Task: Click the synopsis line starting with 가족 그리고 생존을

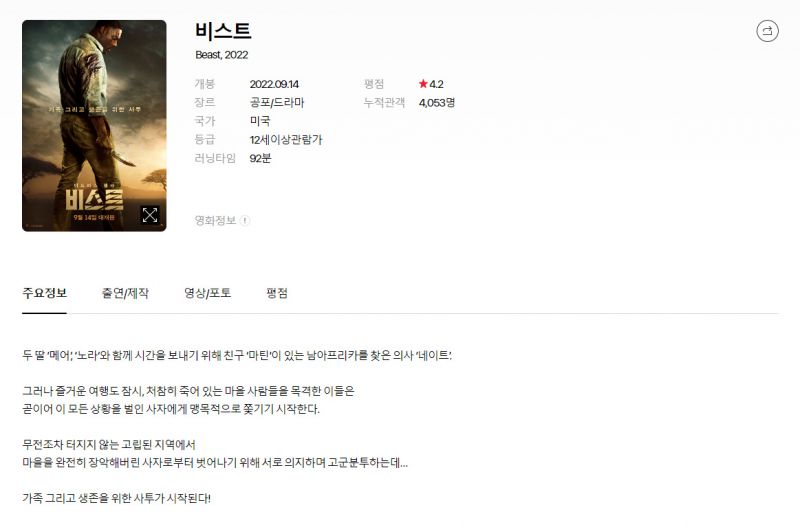Action: tap(116, 498)
